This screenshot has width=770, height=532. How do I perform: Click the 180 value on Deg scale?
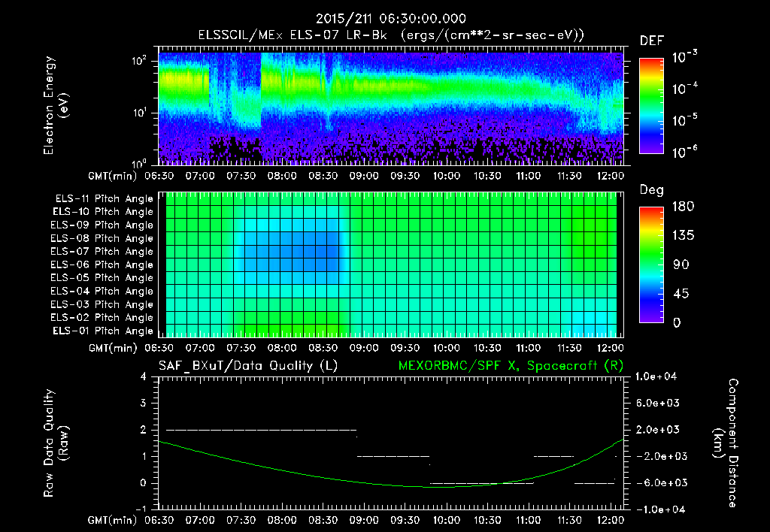click(683, 207)
